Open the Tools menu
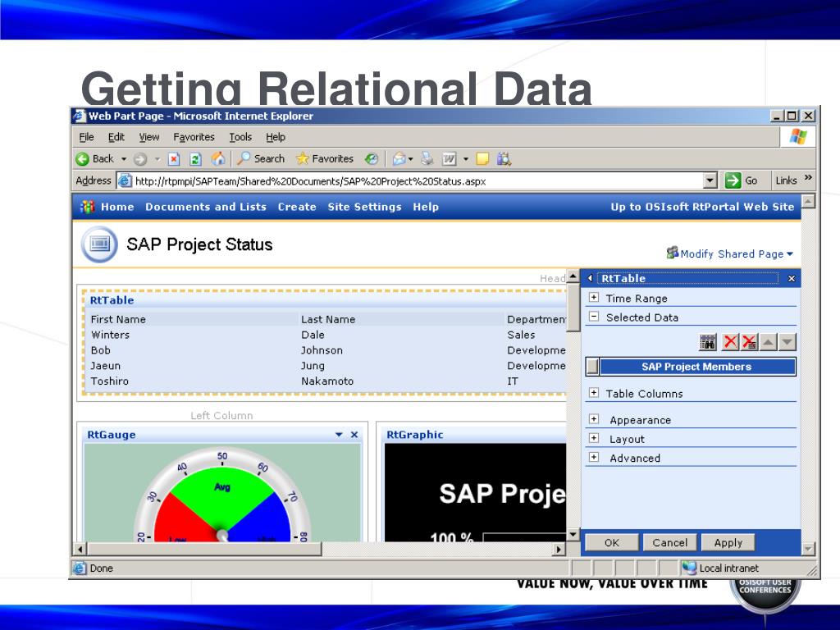This screenshot has width=840, height=630. [x=240, y=137]
